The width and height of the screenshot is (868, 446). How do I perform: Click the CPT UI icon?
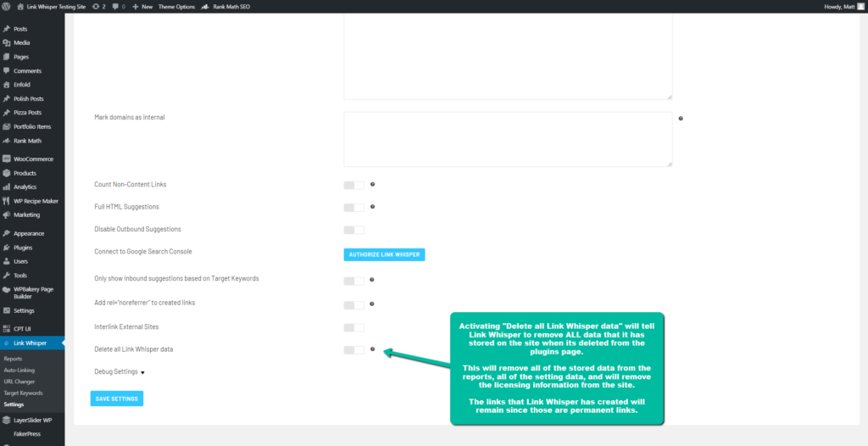(6, 328)
